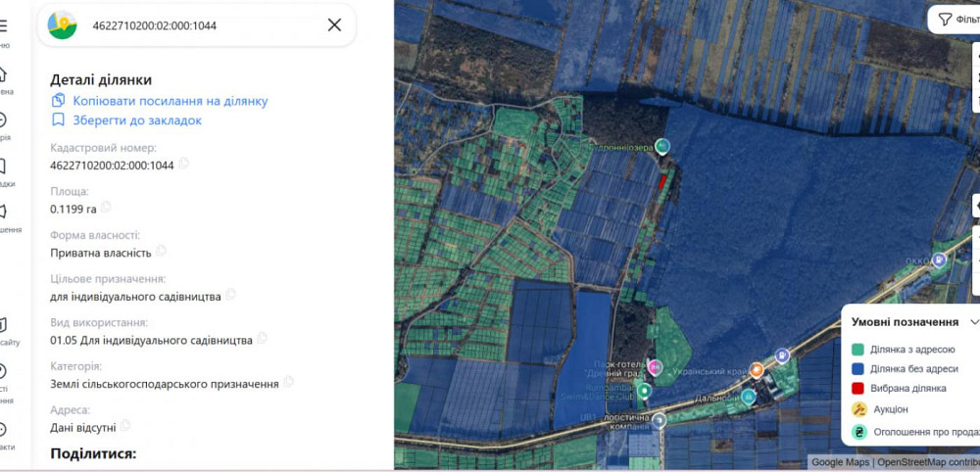Image resolution: width=980 pixels, height=472 pixels.
Task: Collapse the 'Умовні позначення' legend panel
Action: coord(973,321)
